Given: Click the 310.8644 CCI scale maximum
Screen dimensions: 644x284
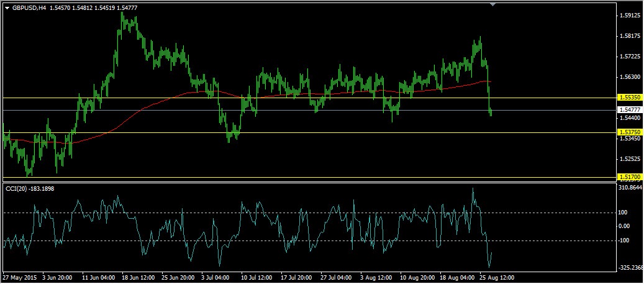Looking at the screenshot, I should pyautogui.click(x=632, y=188).
